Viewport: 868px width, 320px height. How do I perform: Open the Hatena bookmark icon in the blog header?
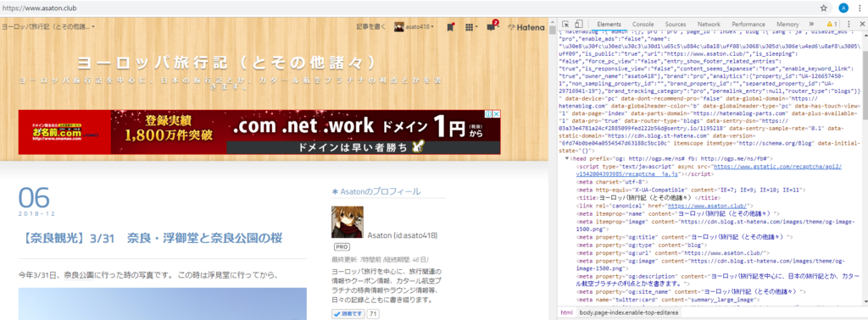[x=451, y=27]
